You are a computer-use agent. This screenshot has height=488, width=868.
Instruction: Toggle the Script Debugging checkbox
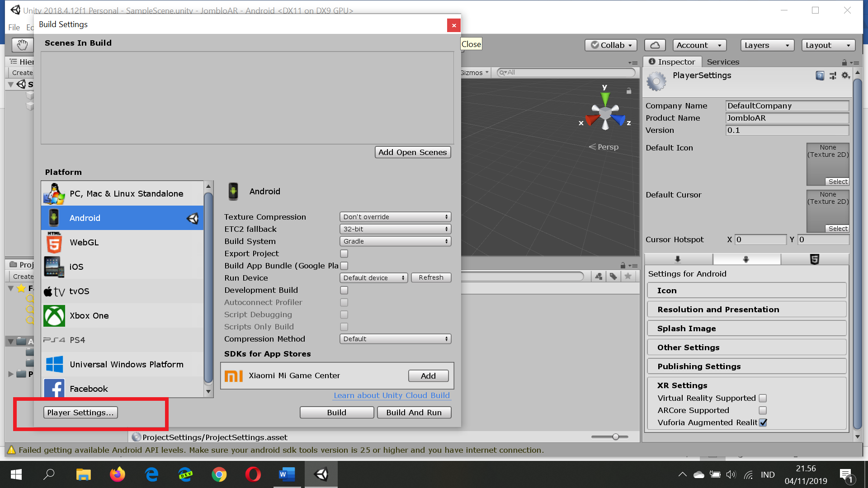(344, 314)
